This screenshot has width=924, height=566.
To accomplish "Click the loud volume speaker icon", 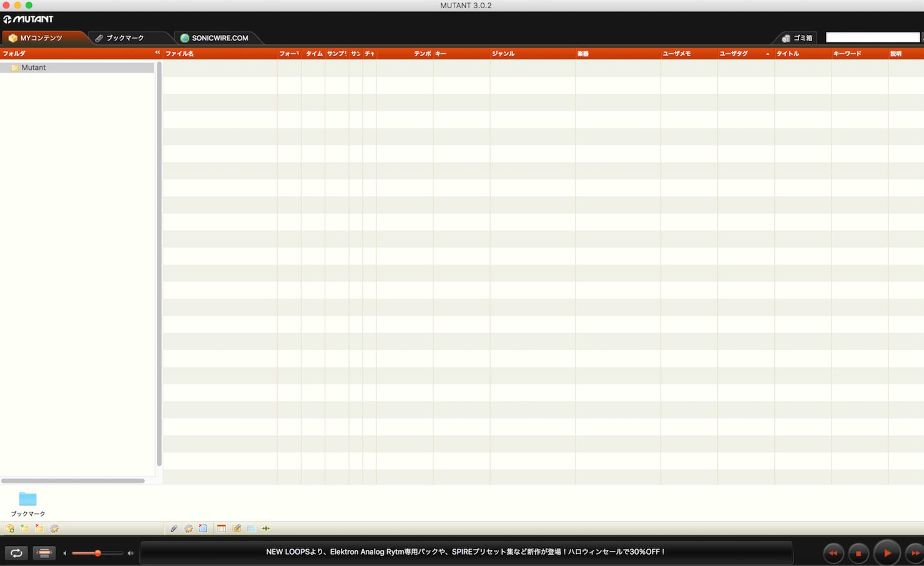I will [x=130, y=553].
